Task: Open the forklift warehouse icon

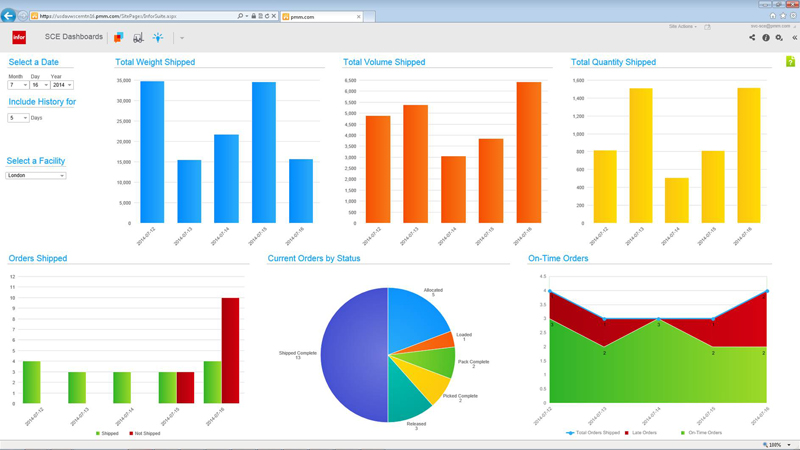Action: (138, 38)
